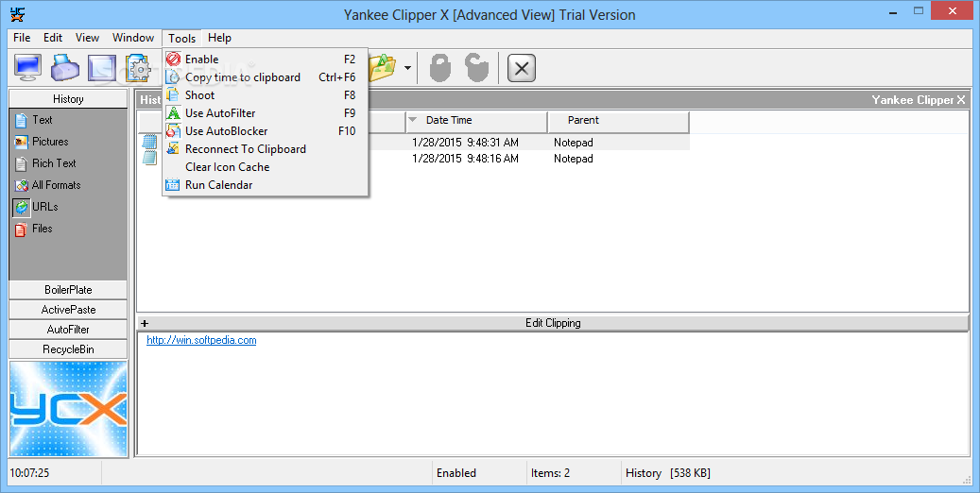Select Pictures in the History sidebar
980x493 pixels.
coord(42,142)
